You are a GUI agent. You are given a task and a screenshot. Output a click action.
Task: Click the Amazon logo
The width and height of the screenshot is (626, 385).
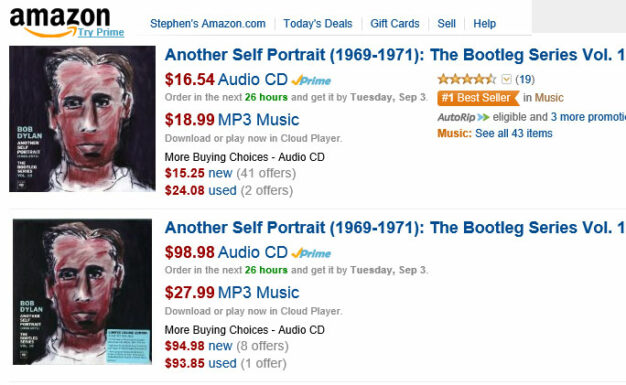tap(60, 21)
